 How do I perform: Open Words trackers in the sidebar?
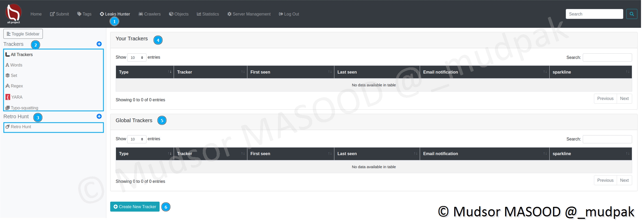click(16, 65)
